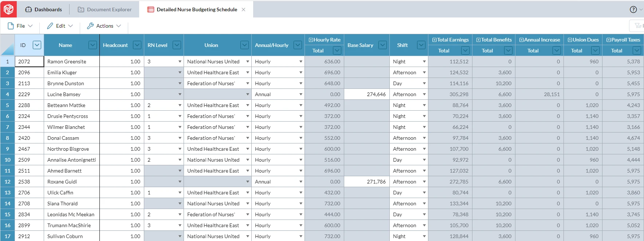Click the ID cell containing 2072

(29, 62)
